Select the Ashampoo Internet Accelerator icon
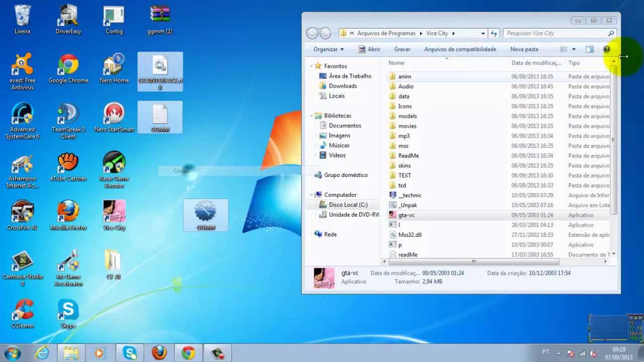The image size is (644, 362). click(x=22, y=170)
